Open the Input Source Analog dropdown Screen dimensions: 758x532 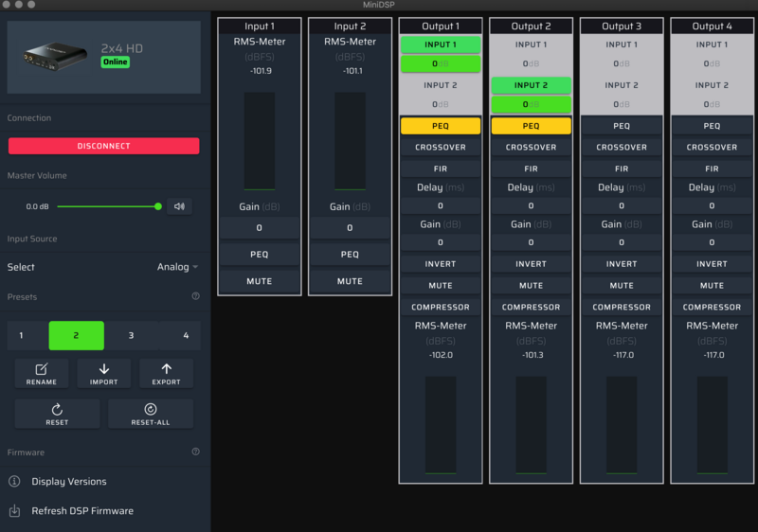click(x=177, y=267)
